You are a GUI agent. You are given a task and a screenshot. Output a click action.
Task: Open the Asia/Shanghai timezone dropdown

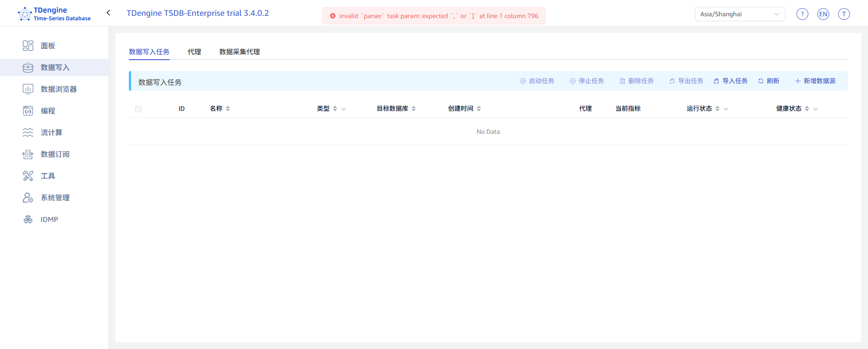pyautogui.click(x=739, y=14)
